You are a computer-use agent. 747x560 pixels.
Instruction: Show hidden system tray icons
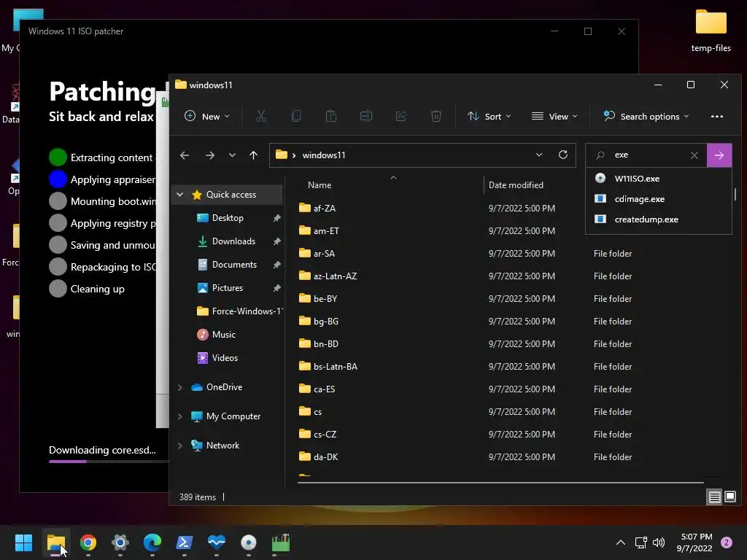(x=621, y=542)
